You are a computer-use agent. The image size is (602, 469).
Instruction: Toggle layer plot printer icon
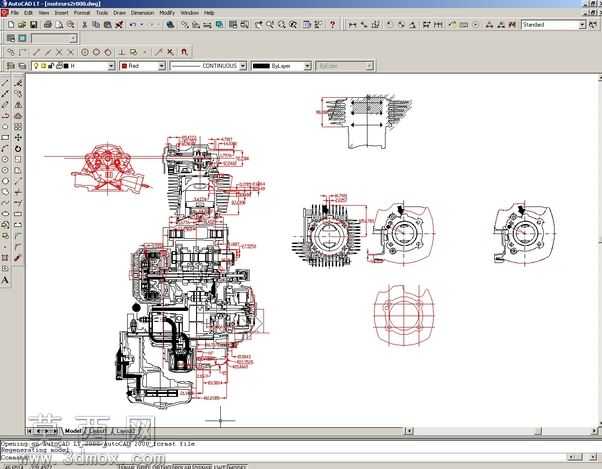[59, 66]
